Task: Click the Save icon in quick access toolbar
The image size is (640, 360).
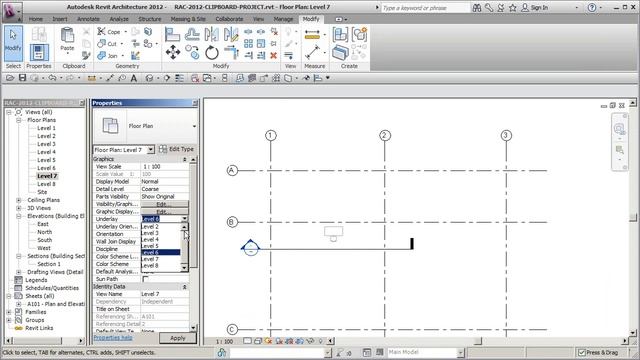Action: (22, 78)
